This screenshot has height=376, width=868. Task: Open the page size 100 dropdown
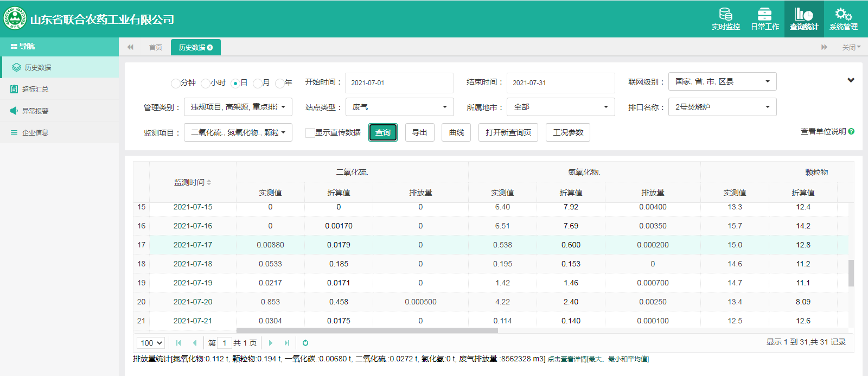click(151, 343)
